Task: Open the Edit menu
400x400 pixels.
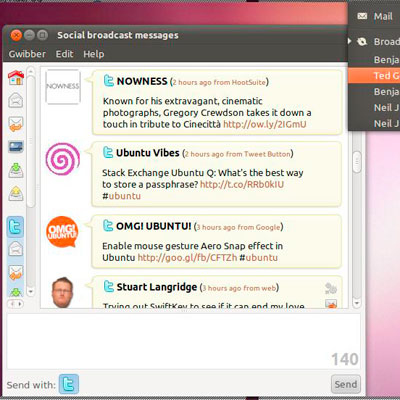Action: point(64,54)
